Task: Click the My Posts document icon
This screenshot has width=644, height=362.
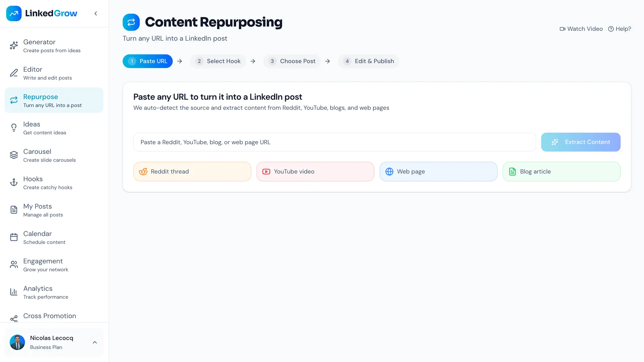Action: tap(14, 210)
